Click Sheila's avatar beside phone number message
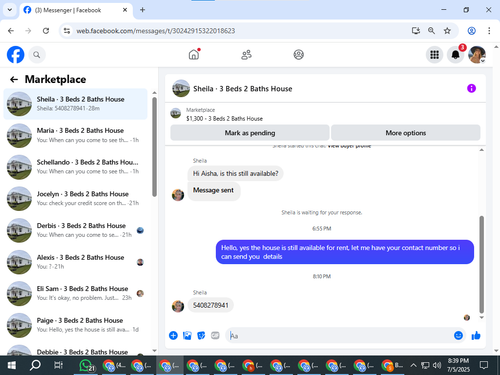 [x=178, y=306]
